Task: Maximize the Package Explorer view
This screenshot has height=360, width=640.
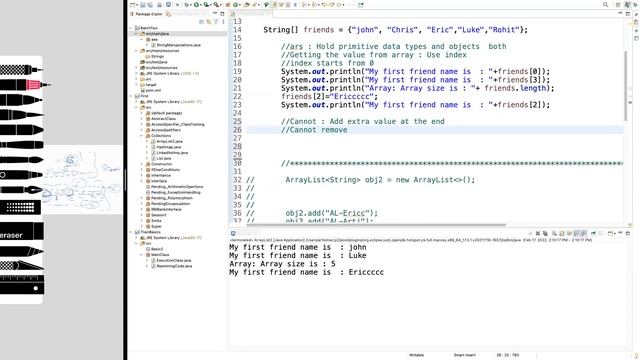Action: click(222, 13)
